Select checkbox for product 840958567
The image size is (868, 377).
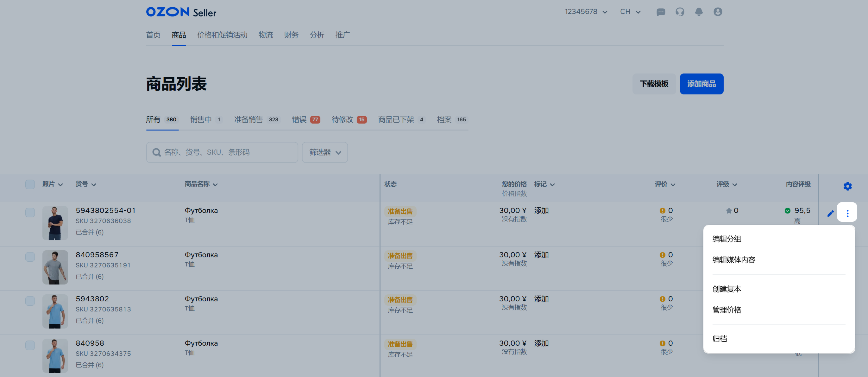[30, 257]
